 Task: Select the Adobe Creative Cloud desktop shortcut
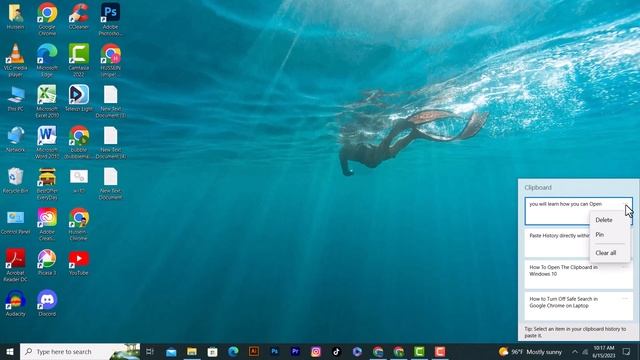(47, 224)
